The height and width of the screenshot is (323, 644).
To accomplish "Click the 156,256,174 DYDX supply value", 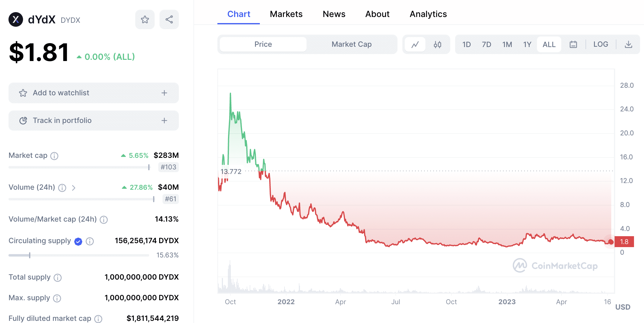I will click(x=147, y=241).
